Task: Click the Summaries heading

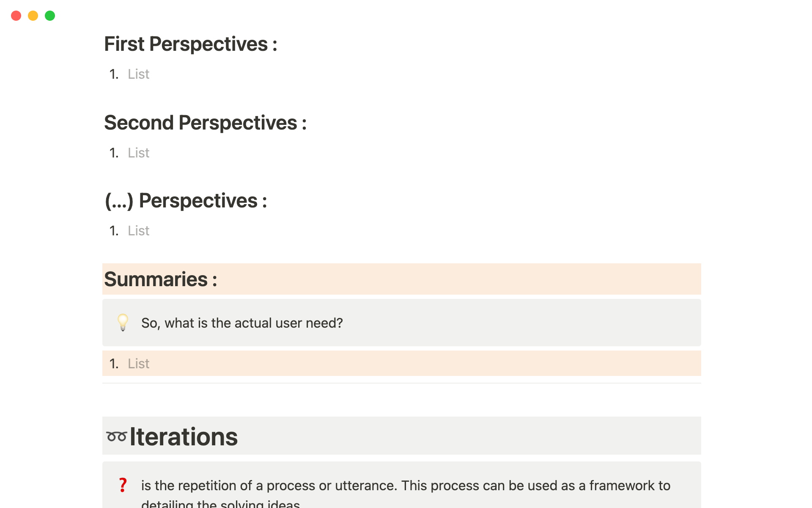Action: (x=160, y=279)
